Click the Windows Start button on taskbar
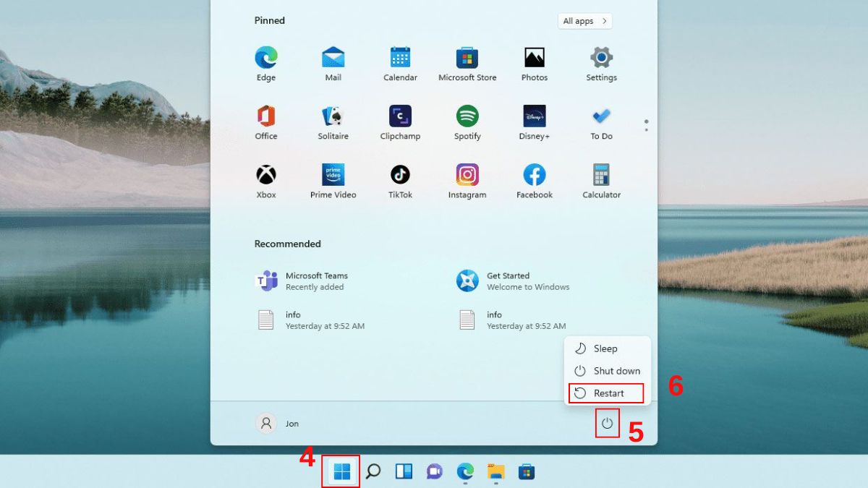This screenshot has height=488, width=868. click(x=341, y=472)
